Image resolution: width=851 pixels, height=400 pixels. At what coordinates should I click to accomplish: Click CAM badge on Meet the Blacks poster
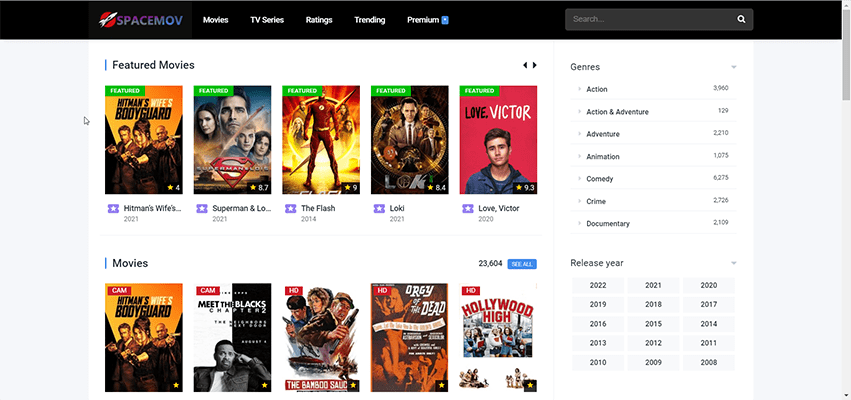pyautogui.click(x=207, y=291)
